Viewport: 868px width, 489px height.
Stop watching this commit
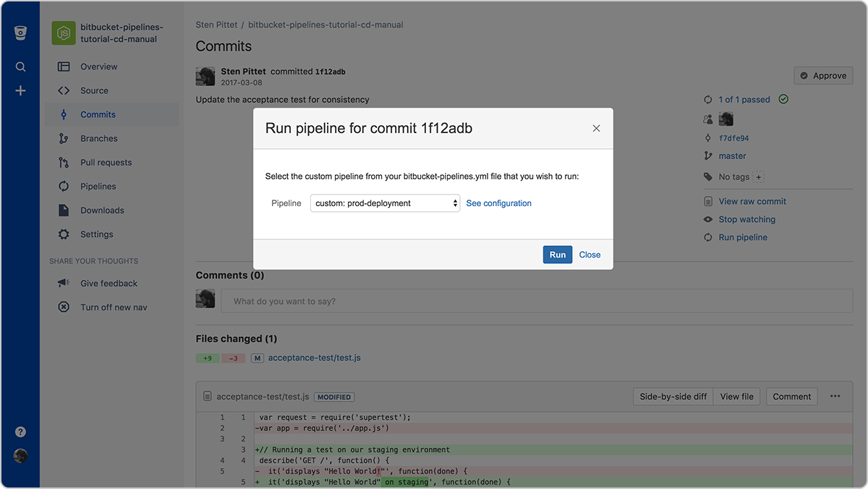coord(746,218)
